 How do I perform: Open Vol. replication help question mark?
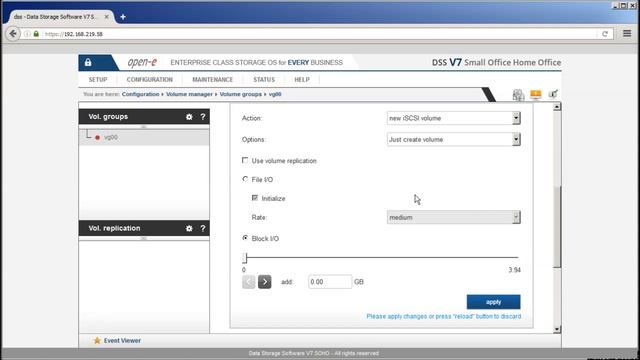coord(203,228)
